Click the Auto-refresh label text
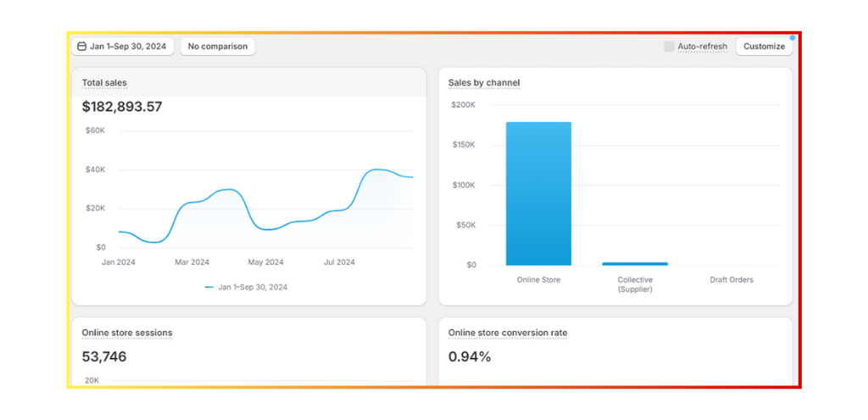The image size is (868, 420). 702,47
